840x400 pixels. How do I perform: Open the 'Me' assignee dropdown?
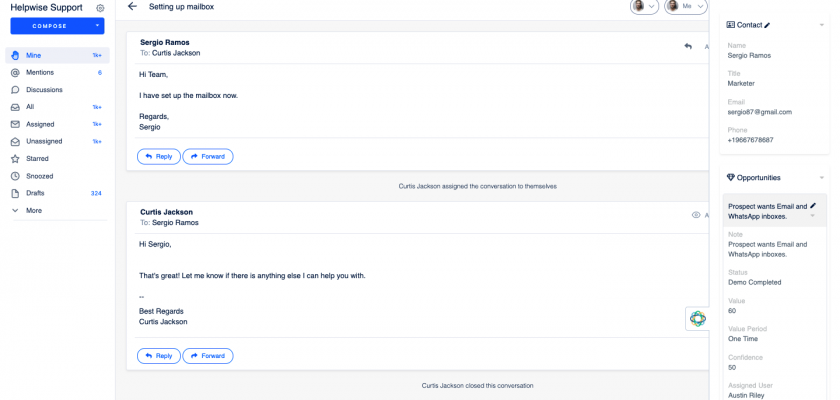tap(686, 6)
